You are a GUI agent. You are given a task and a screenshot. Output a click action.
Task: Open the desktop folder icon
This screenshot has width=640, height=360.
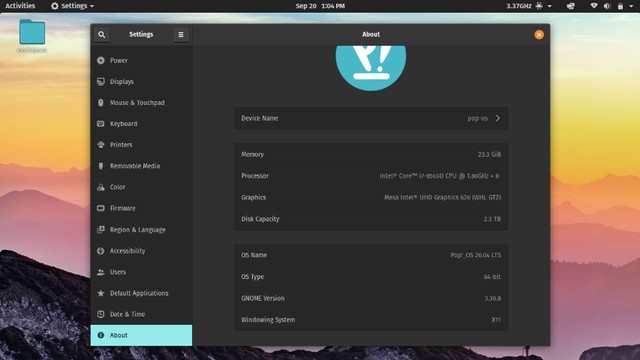pos(32,32)
